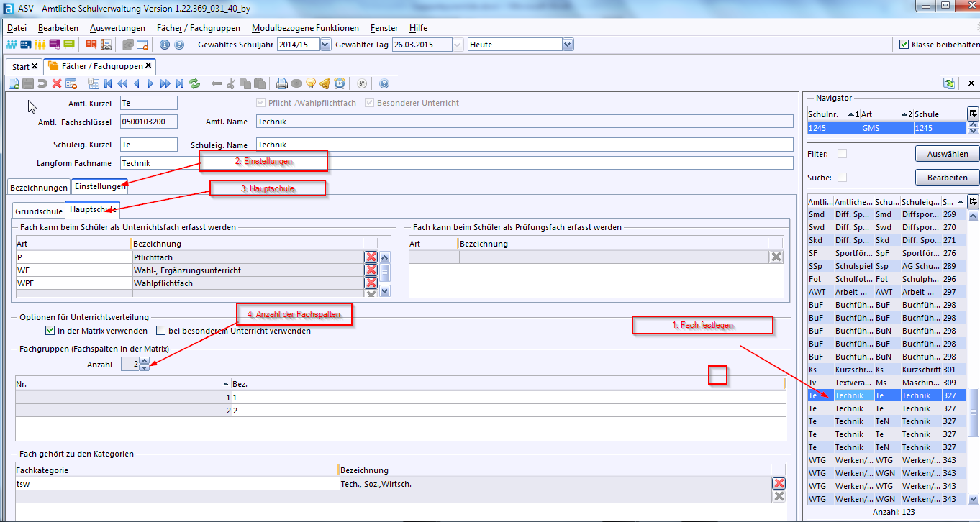
Task: Sort navigator by Schulnr. column
Action: [833, 114]
